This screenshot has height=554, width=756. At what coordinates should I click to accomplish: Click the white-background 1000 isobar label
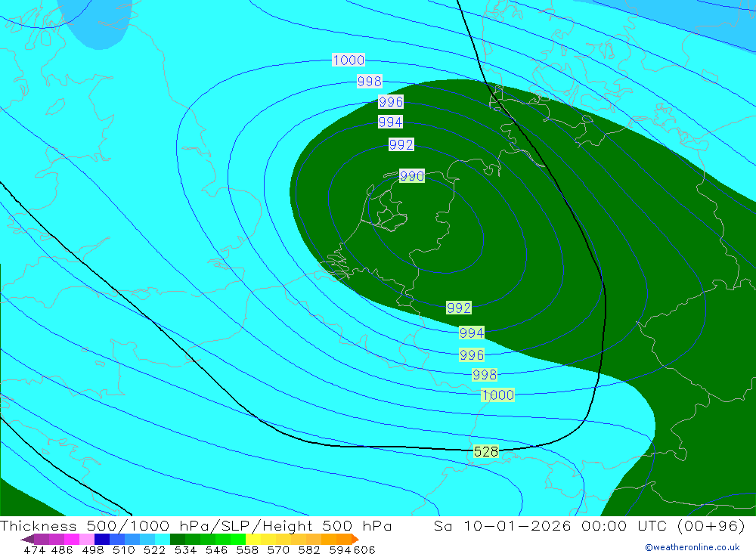(x=349, y=60)
